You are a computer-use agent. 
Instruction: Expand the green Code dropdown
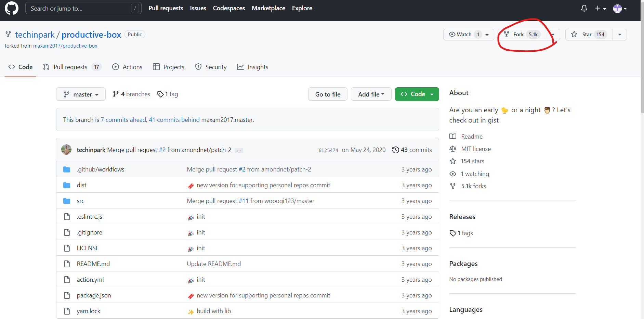[x=417, y=94]
